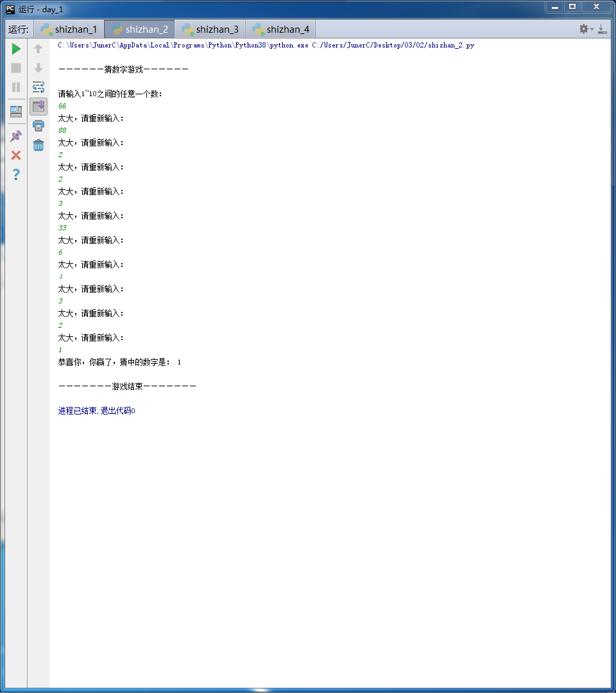Open help with the question mark icon

[x=16, y=175]
